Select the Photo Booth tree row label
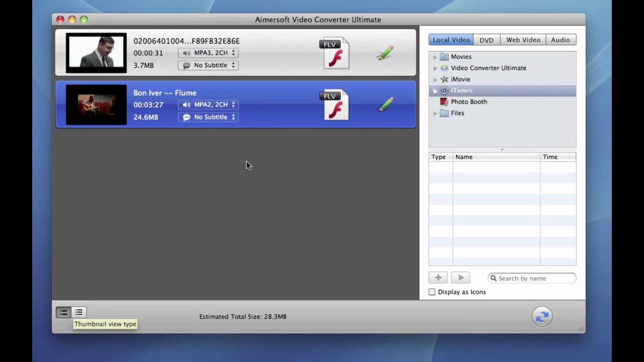644x362 pixels. (x=469, y=102)
